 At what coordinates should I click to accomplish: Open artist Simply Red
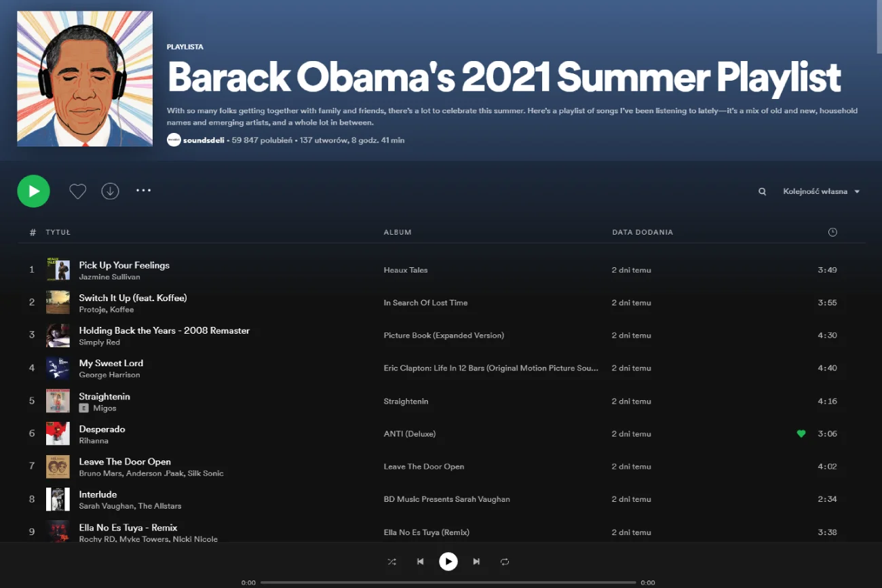[x=99, y=342]
